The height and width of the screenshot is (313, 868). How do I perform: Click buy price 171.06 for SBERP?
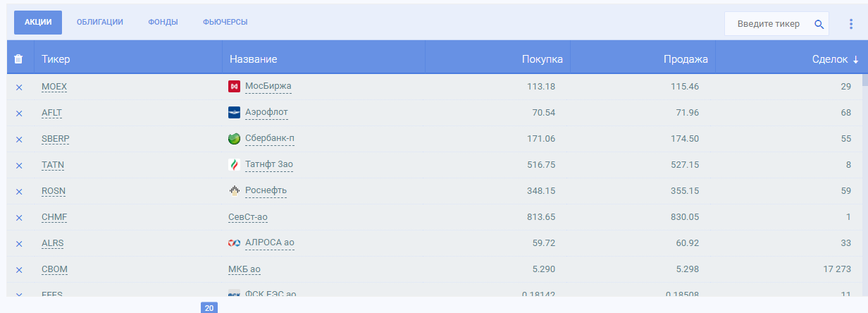tap(541, 139)
